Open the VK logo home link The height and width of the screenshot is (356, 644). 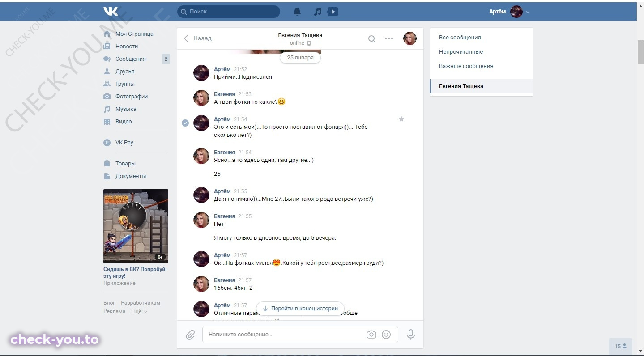(x=111, y=11)
